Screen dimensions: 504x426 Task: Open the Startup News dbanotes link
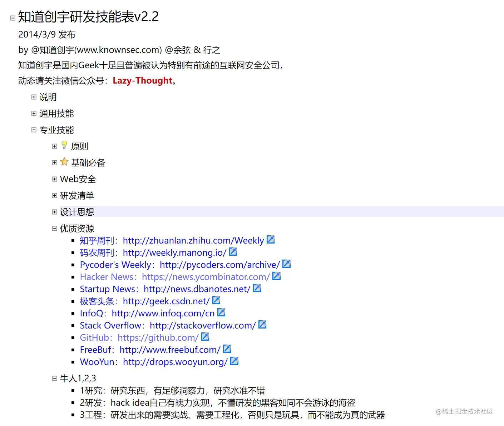165,289
